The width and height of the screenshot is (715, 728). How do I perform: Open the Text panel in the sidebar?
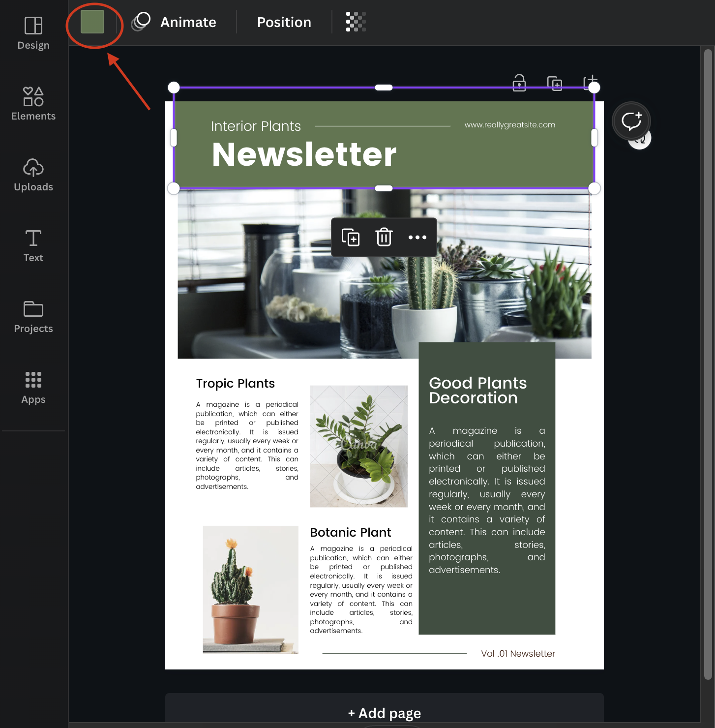(33, 246)
